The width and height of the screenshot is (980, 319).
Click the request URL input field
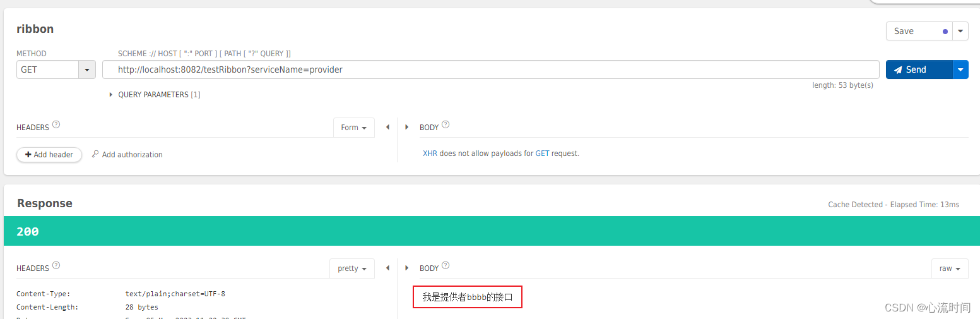coord(490,69)
